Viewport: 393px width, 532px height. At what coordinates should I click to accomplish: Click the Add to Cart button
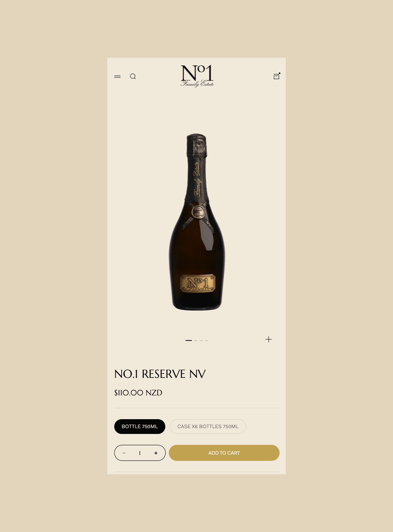(224, 453)
